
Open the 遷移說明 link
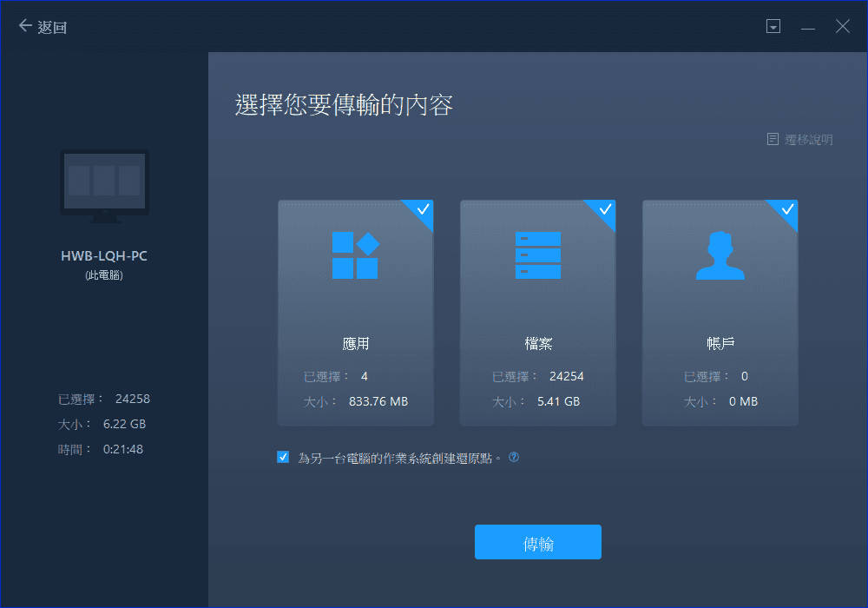pos(808,139)
